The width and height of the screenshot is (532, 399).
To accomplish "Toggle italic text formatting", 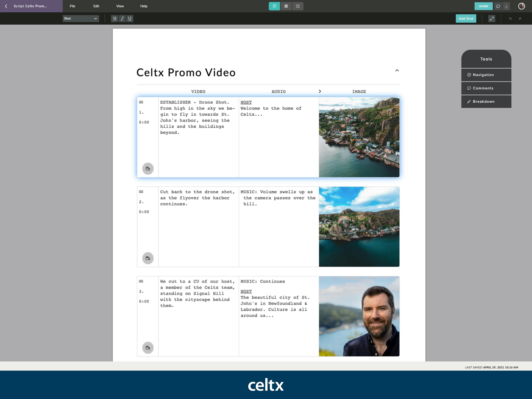I will click(122, 19).
